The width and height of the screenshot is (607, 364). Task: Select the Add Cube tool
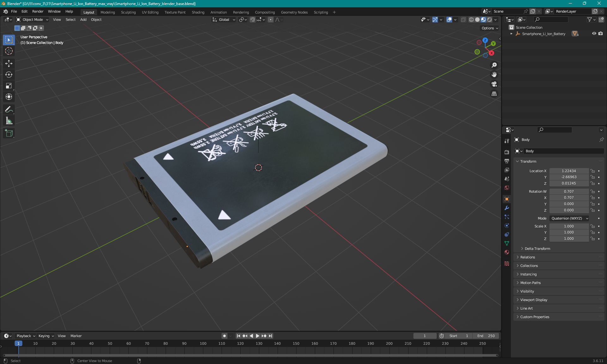9,133
